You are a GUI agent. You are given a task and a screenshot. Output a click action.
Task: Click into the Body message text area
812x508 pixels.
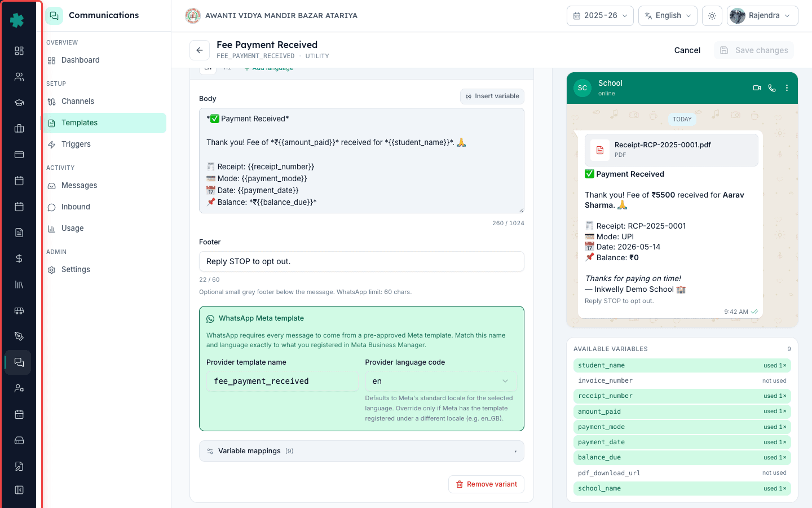pyautogui.click(x=361, y=160)
